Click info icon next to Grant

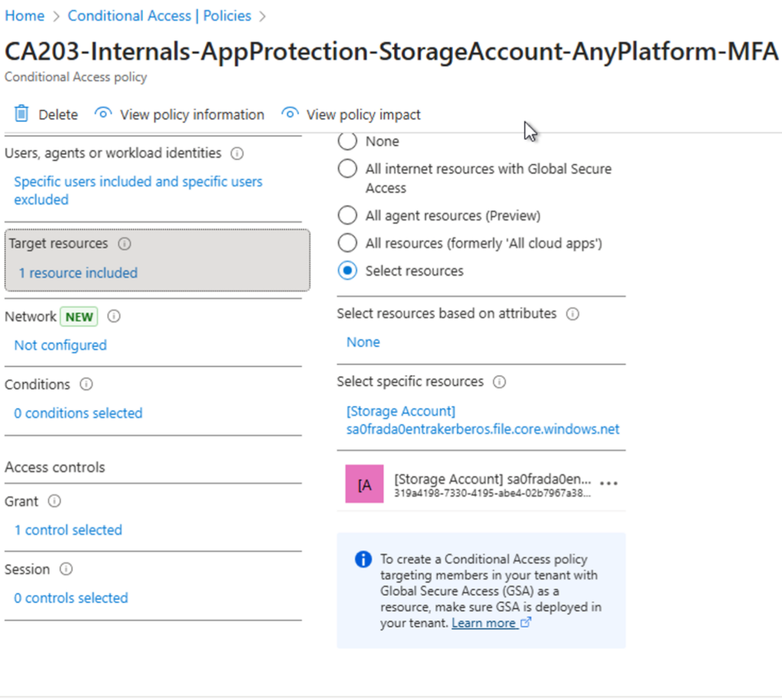pos(54,502)
